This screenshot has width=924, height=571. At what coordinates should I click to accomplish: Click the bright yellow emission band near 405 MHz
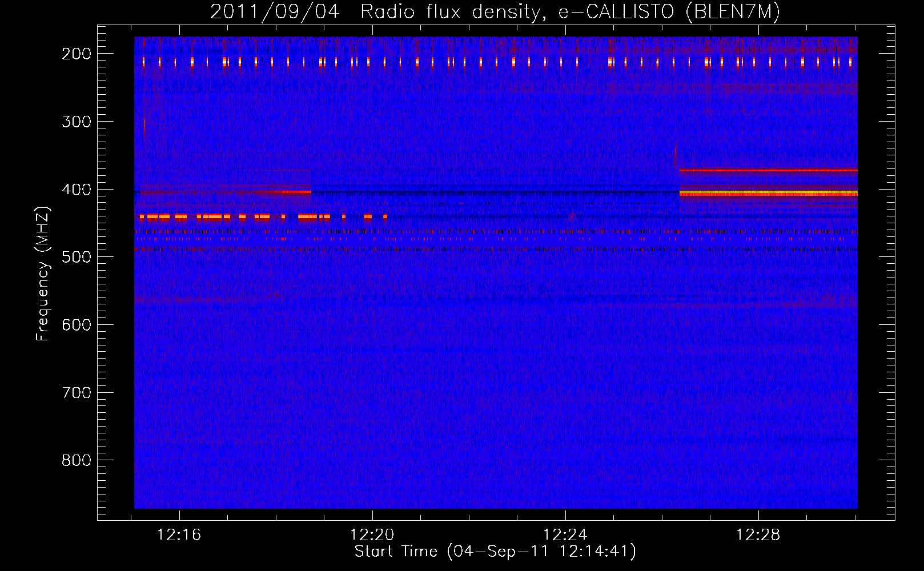point(768,194)
